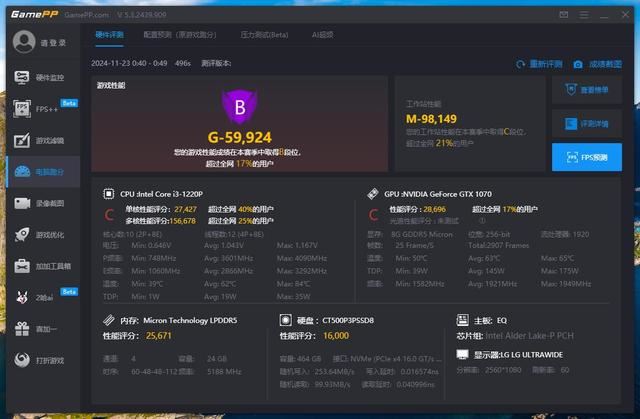The width and height of the screenshot is (640, 419).
Task: Click GPU memory 8G GDDR5 Micron text
Action: 422,234
